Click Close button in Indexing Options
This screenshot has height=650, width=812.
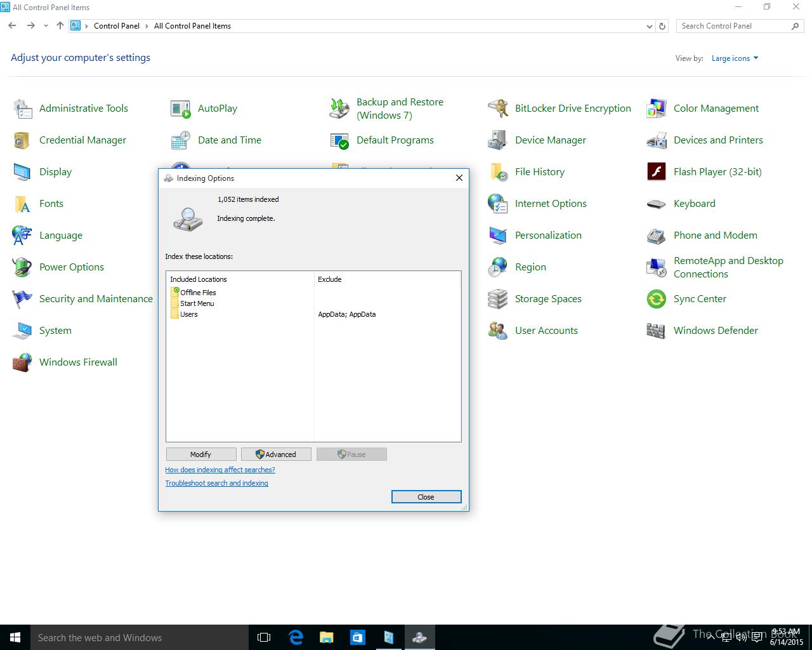click(426, 497)
